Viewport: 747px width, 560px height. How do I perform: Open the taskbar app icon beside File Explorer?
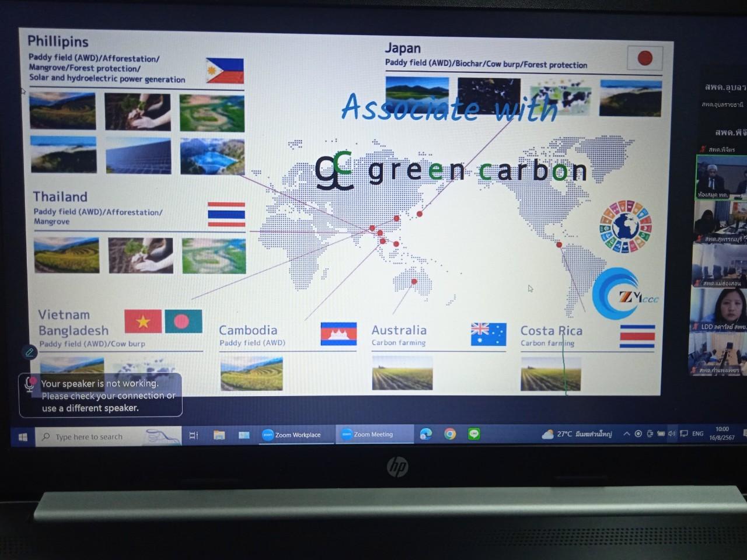(x=244, y=435)
